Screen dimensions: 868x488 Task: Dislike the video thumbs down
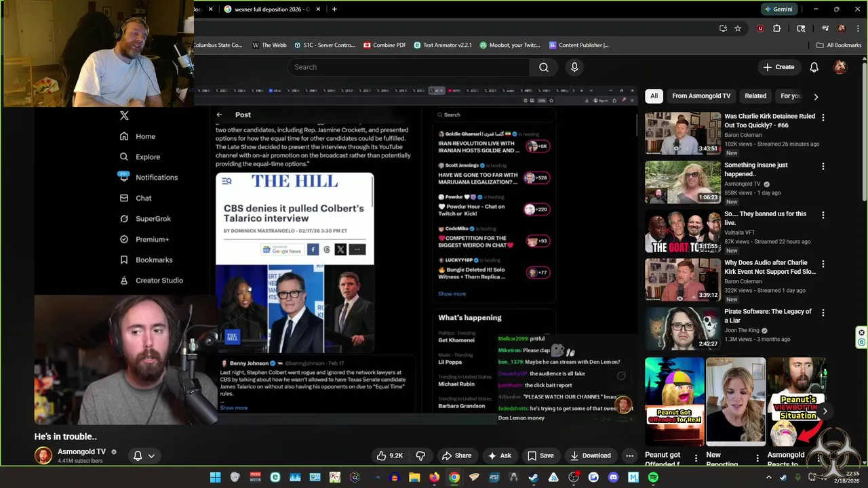pyautogui.click(x=420, y=455)
